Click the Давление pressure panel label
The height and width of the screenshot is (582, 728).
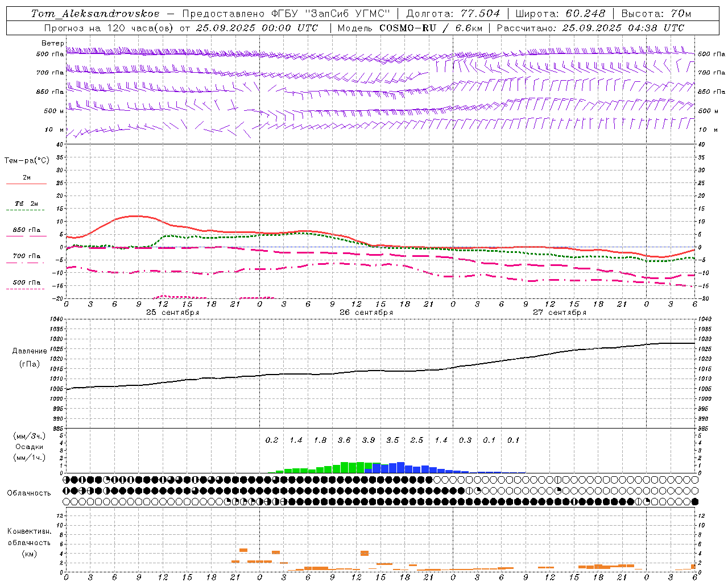click(x=30, y=351)
